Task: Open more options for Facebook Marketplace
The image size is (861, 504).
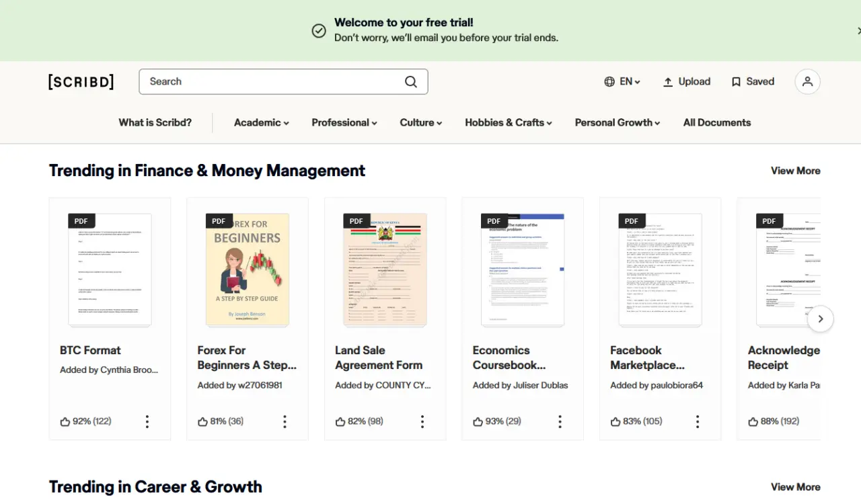Action: point(698,421)
